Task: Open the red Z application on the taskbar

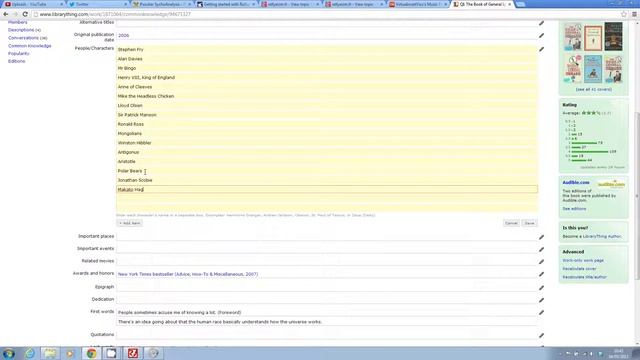Action: coord(133,353)
